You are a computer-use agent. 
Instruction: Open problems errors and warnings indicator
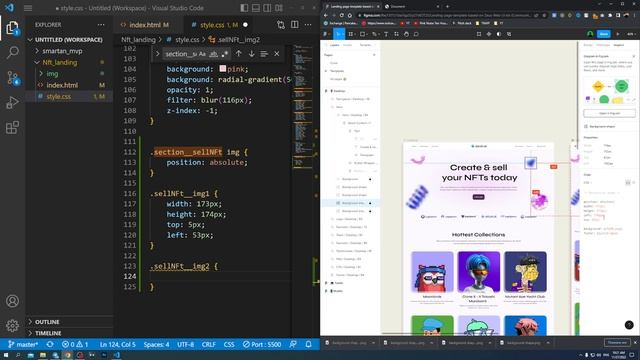pos(75,344)
